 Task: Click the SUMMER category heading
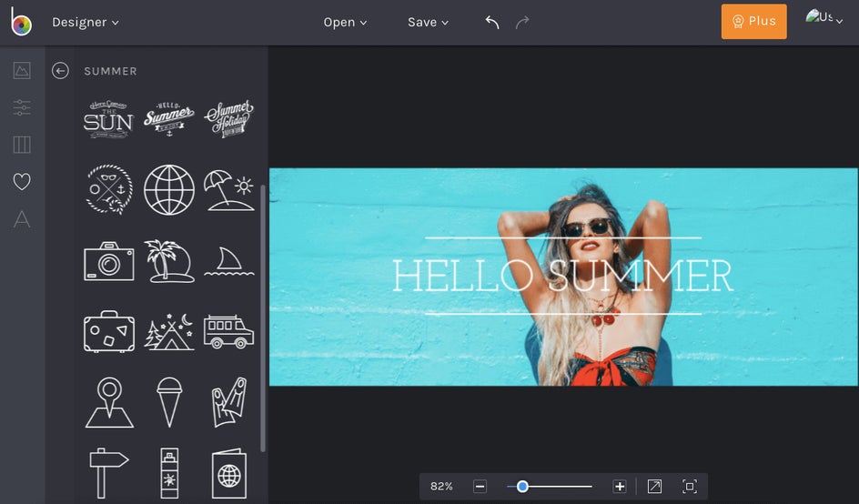point(111,71)
